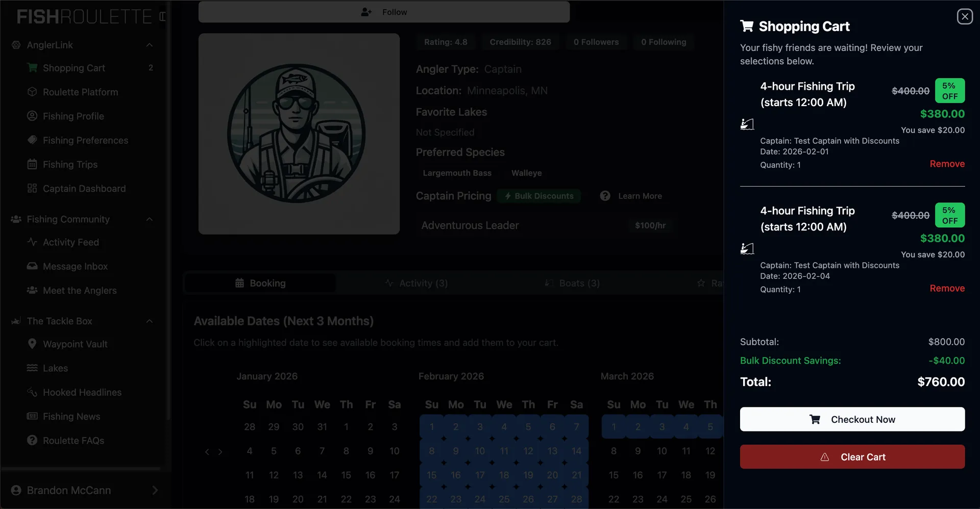Image resolution: width=980 pixels, height=509 pixels.
Task: Collapse the AnglerLink section
Action: (x=150, y=45)
